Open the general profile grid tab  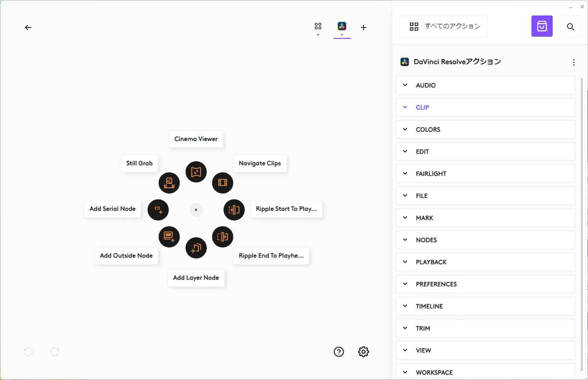(318, 27)
